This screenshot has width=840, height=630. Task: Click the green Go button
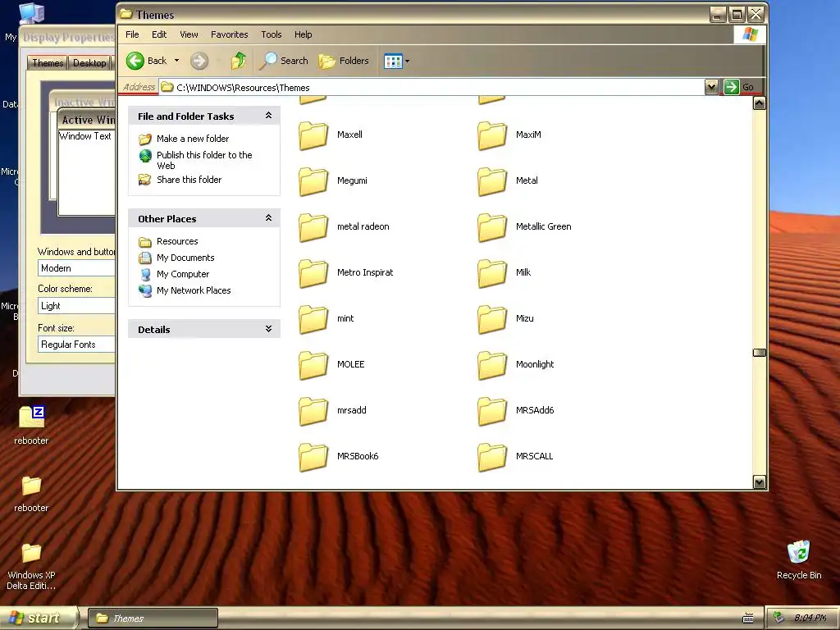point(742,87)
